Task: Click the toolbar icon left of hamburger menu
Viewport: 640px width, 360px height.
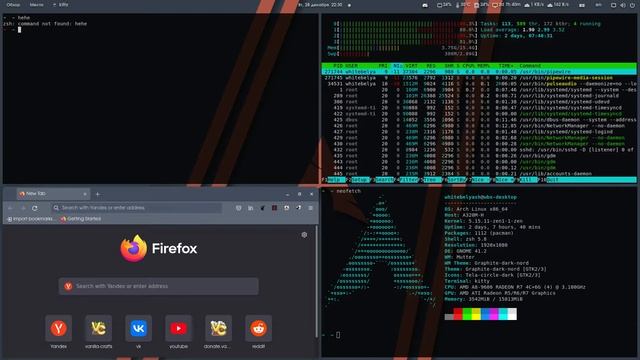Action: click(x=299, y=208)
